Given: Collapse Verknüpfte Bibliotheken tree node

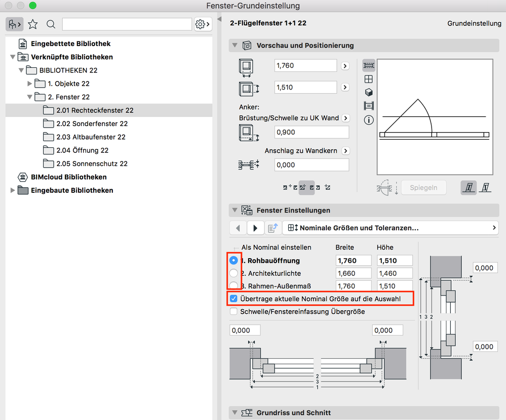Looking at the screenshot, I should tap(13, 57).
